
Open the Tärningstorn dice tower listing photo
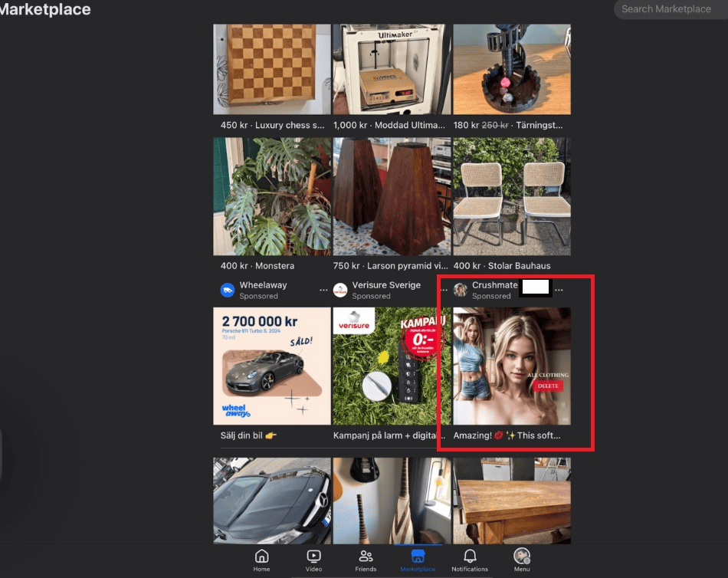pyautogui.click(x=512, y=69)
